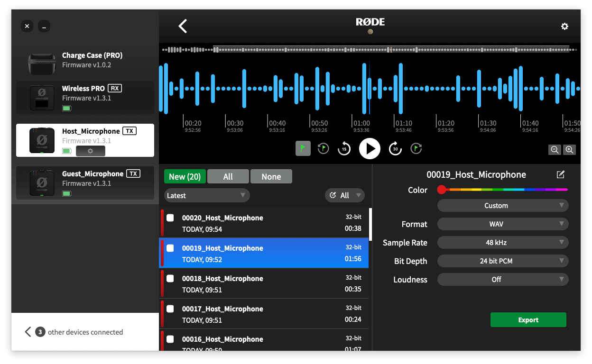Open the Latest sort dropdown
Screen dimensions: 592x364
207,195
